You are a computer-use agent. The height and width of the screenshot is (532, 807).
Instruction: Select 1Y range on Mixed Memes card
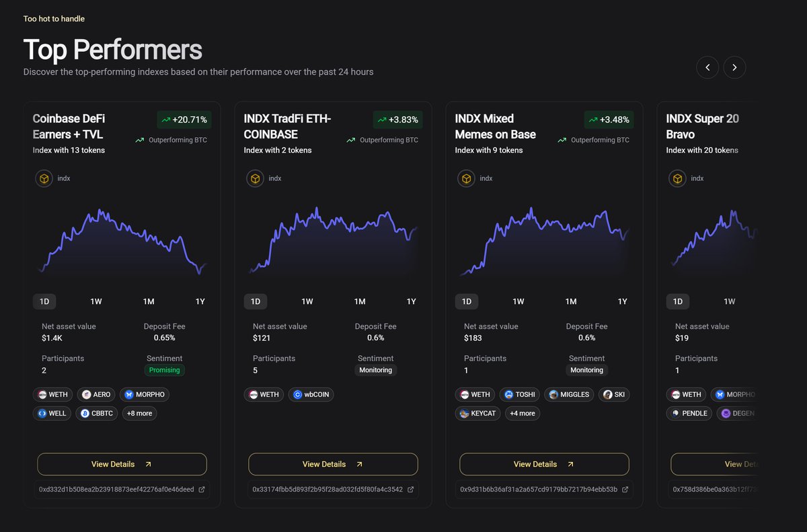(x=623, y=301)
